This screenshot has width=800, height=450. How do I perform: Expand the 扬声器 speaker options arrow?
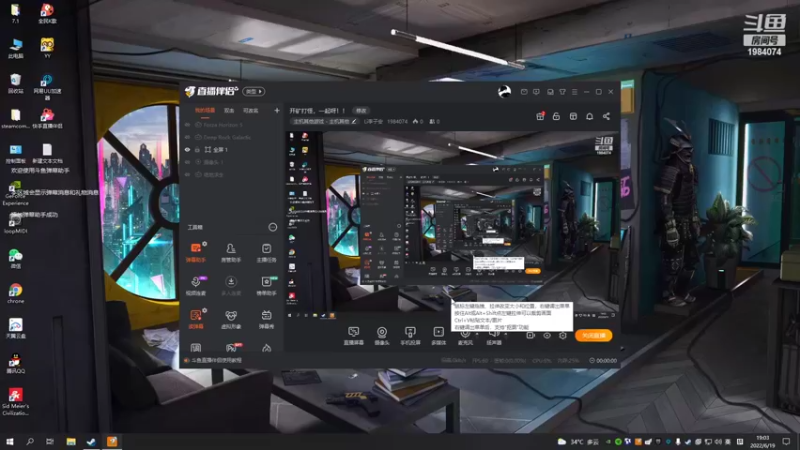(x=506, y=334)
